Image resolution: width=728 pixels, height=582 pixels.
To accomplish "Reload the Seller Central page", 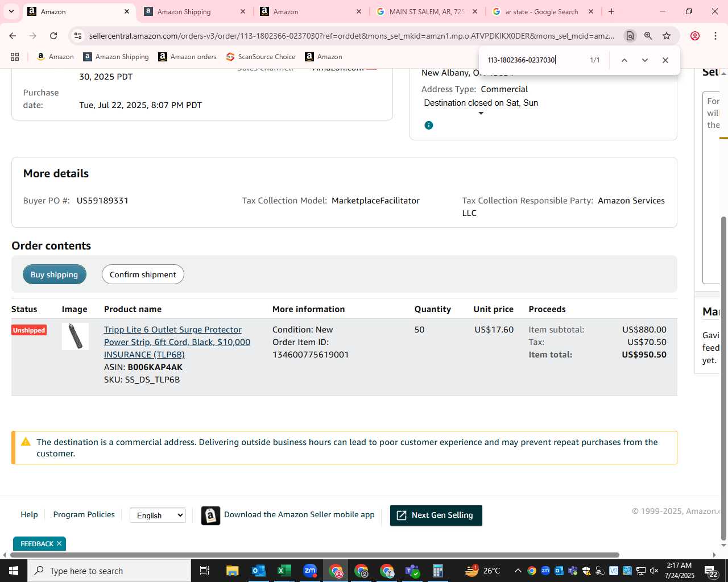I will (53, 36).
